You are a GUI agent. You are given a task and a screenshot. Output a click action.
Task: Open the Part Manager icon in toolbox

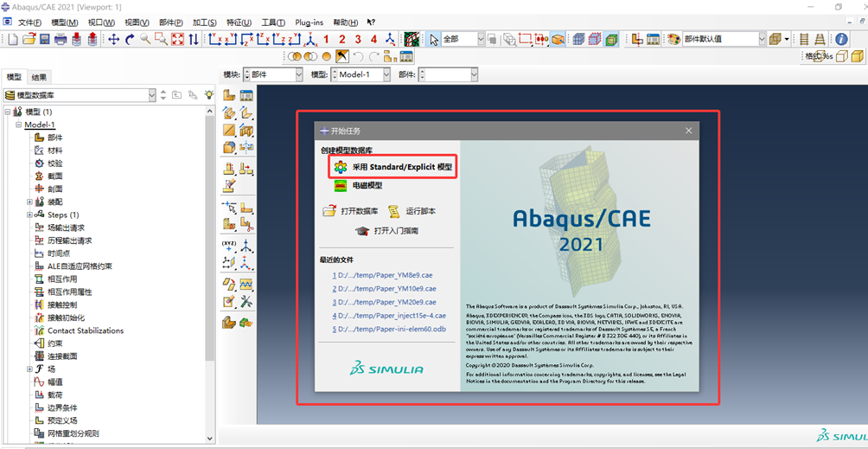(246, 95)
